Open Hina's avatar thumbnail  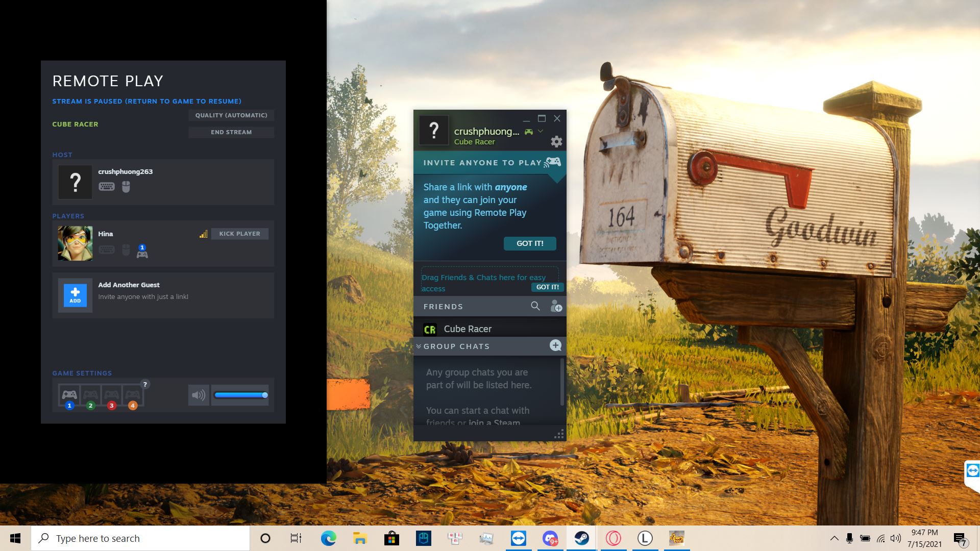[75, 243]
